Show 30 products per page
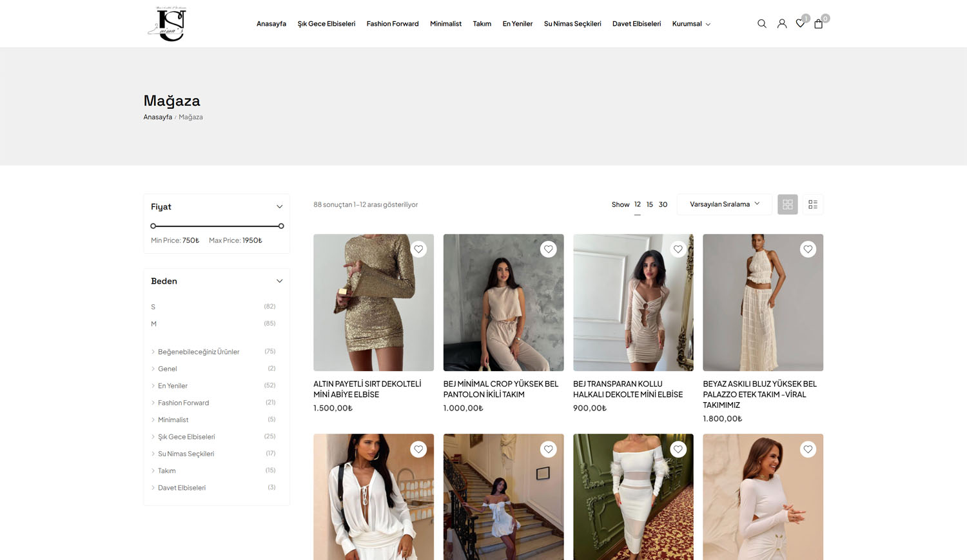Screen dimensions: 967x560 pos(663,204)
